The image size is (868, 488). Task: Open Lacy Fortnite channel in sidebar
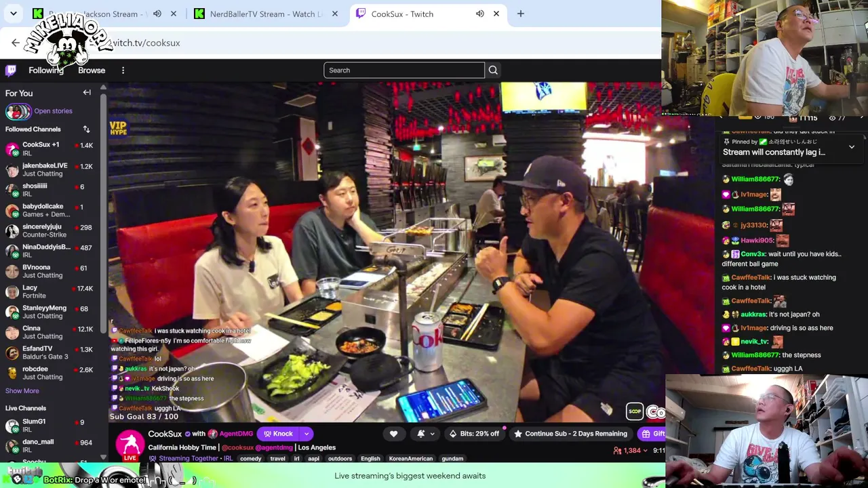coord(49,291)
